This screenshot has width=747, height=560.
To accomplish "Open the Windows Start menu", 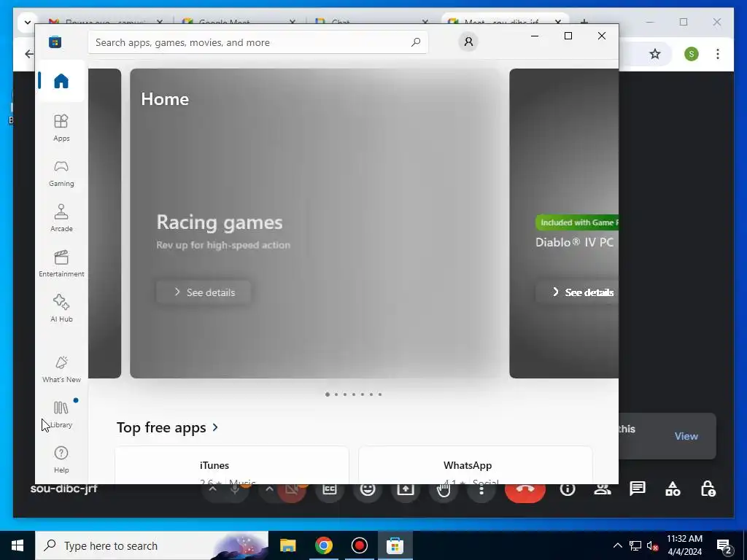I will pos(18,545).
